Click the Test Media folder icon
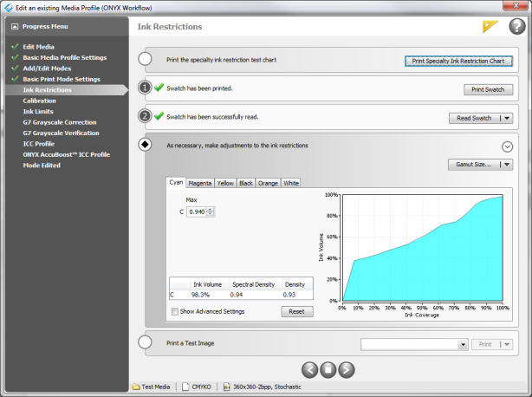 (136, 387)
